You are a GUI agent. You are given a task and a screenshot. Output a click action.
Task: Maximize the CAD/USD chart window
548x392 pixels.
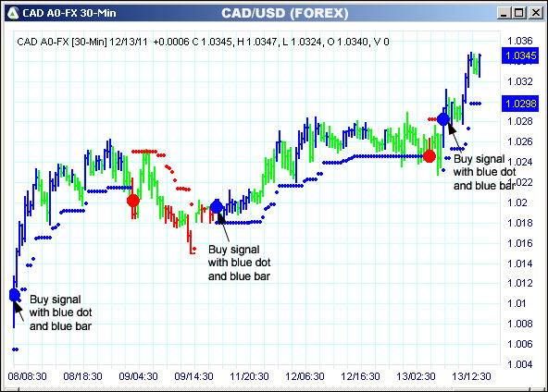(x=519, y=13)
